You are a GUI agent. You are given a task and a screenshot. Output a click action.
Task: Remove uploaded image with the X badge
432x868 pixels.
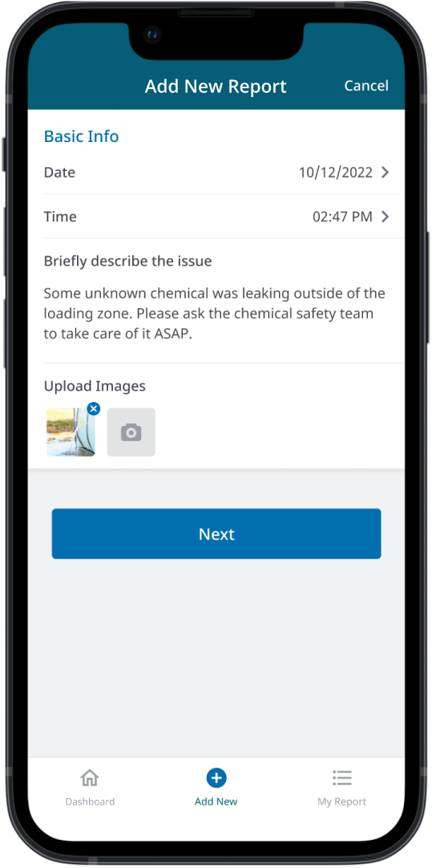(x=94, y=409)
